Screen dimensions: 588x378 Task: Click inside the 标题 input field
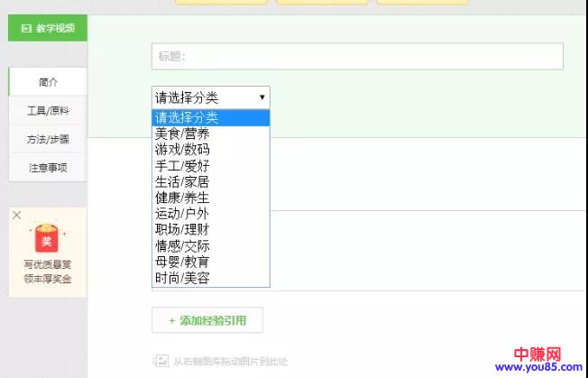click(x=357, y=57)
